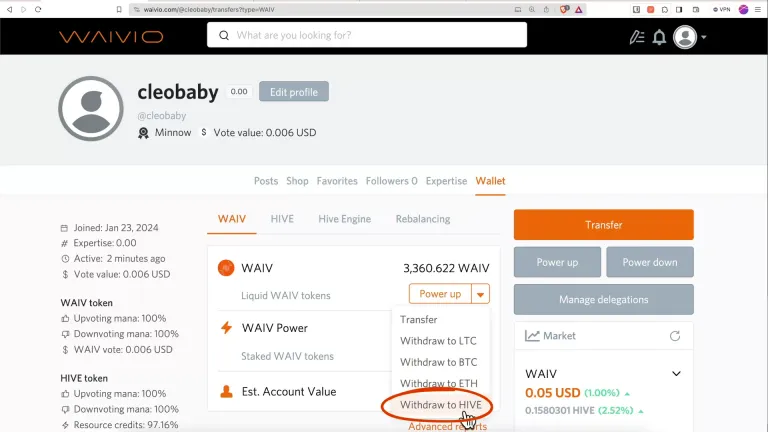Click the WAIVIO logo
The height and width of the screenshot is (432, 768).
click(x=111, y=37)
